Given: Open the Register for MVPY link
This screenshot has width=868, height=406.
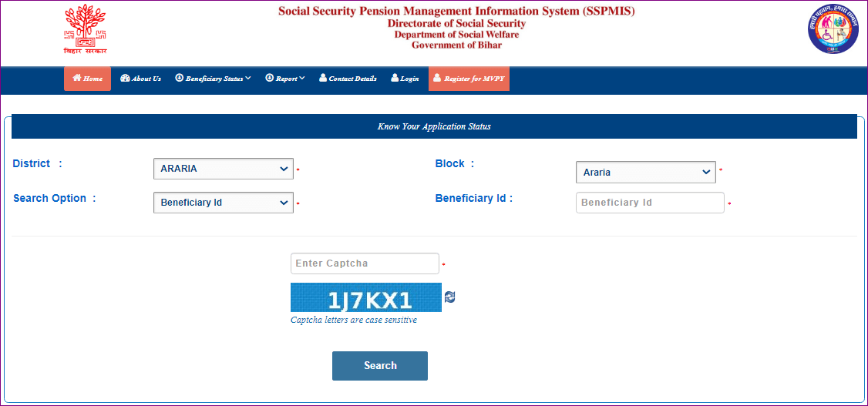Looking at the screenshot, I should coord(473,79).
